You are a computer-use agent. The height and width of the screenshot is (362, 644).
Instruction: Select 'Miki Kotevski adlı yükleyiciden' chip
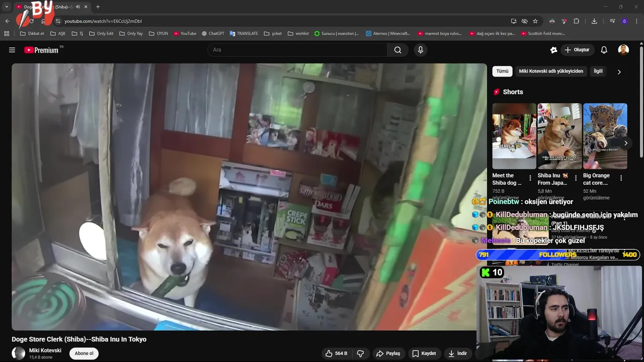[x=551, y=71]
